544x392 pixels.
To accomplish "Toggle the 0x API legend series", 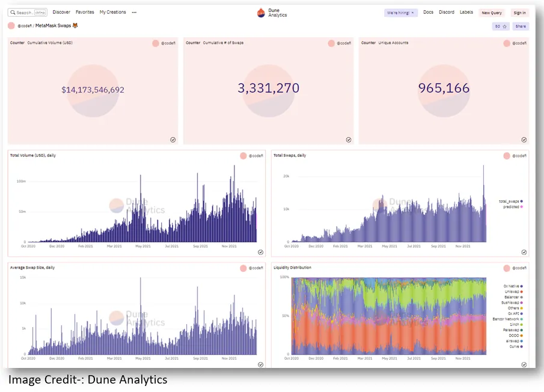I will 516,314.
